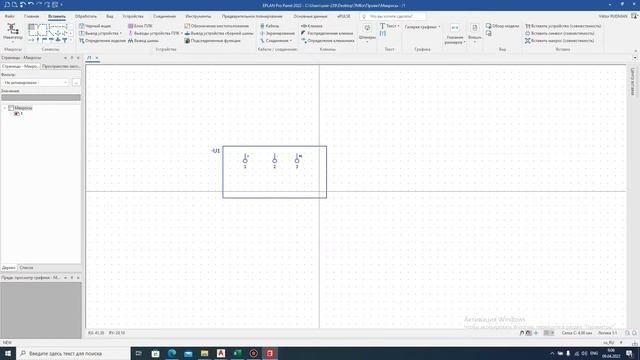Click the Экранирование shielding icon
Screen dimensions: 640x360
point(262,33)
